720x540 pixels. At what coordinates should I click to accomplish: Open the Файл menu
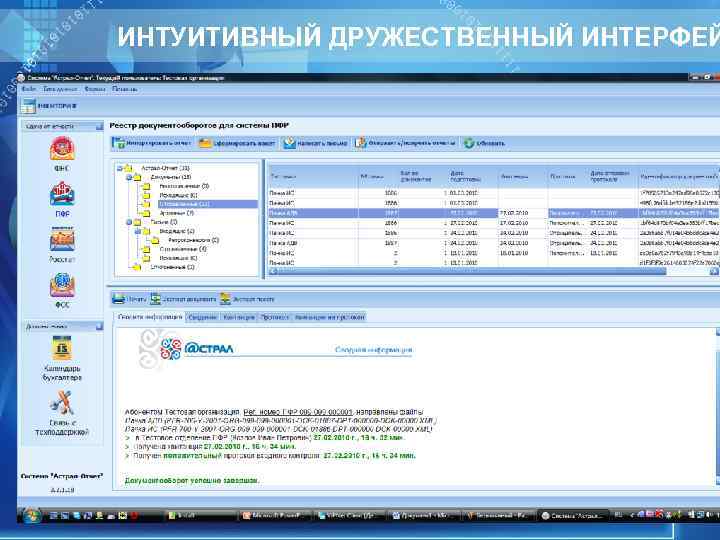pos(28,89)
